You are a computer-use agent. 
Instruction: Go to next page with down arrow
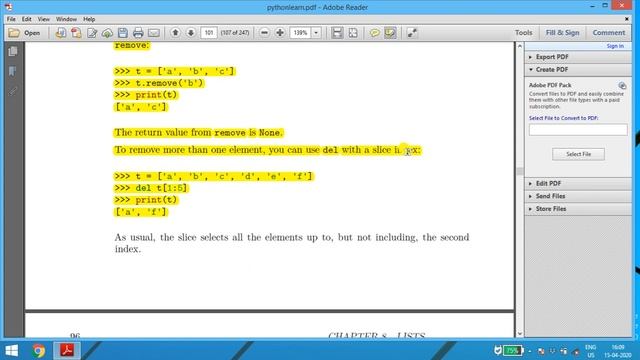click(x=191, y=33)
